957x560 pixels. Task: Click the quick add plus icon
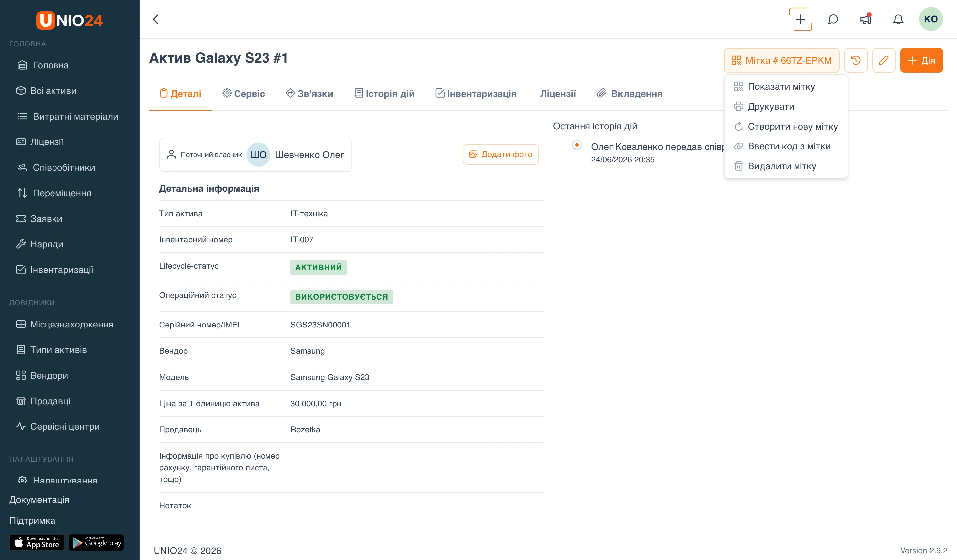800,19
